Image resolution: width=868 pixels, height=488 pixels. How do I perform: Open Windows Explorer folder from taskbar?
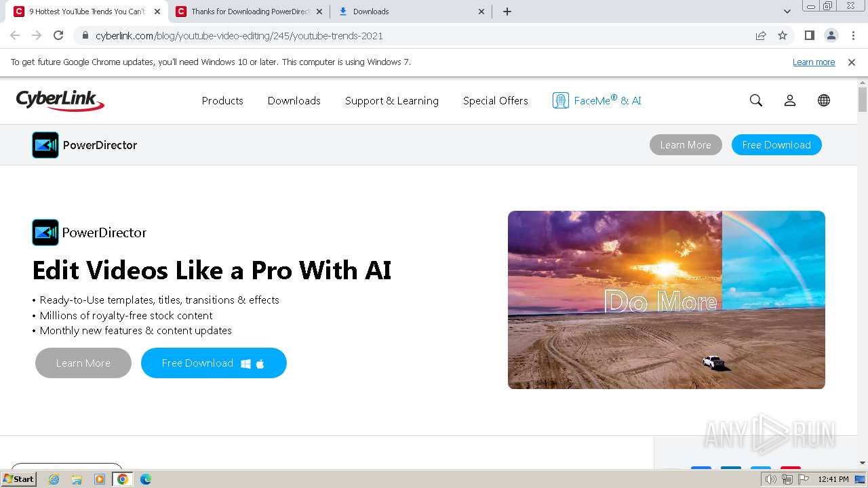77,479
